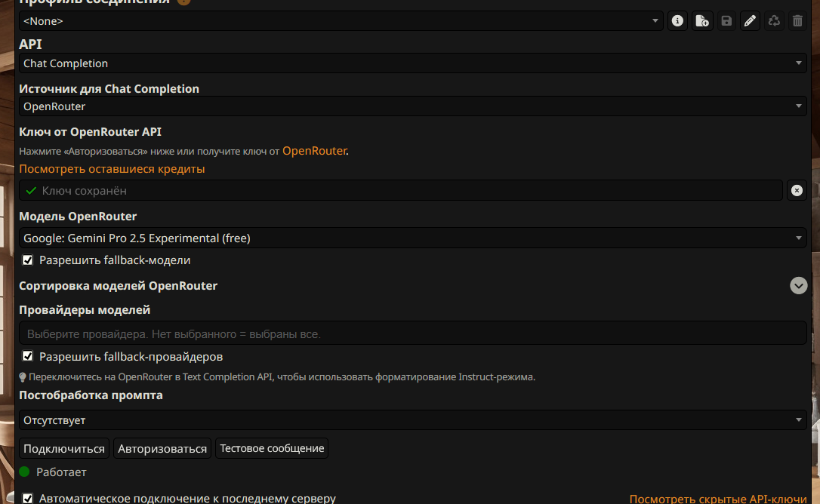Save the connection profile
Screen dimensions: 820x504
(726, 21)
